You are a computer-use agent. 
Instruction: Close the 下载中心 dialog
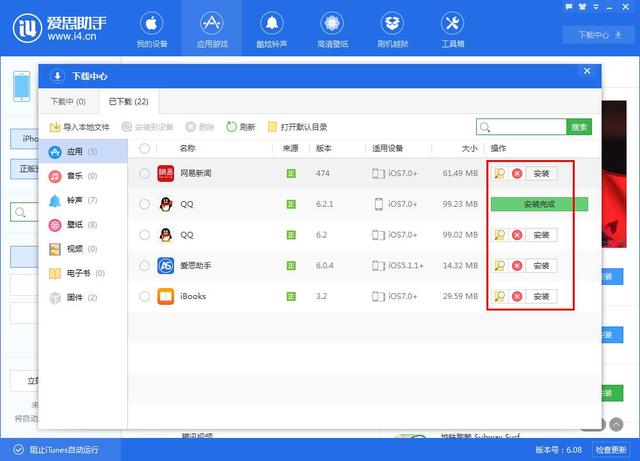click(587, 71)
